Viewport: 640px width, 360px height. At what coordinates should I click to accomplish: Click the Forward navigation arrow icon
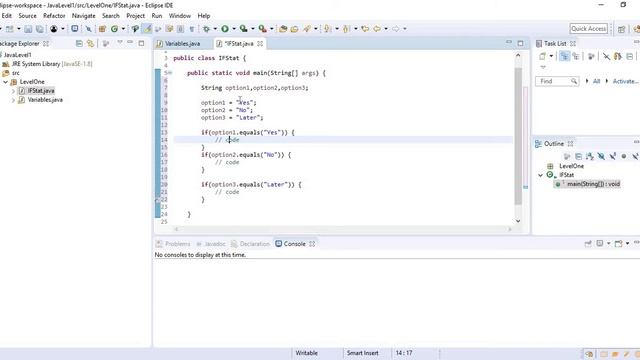pyautogui.click(x=396, y=29)
